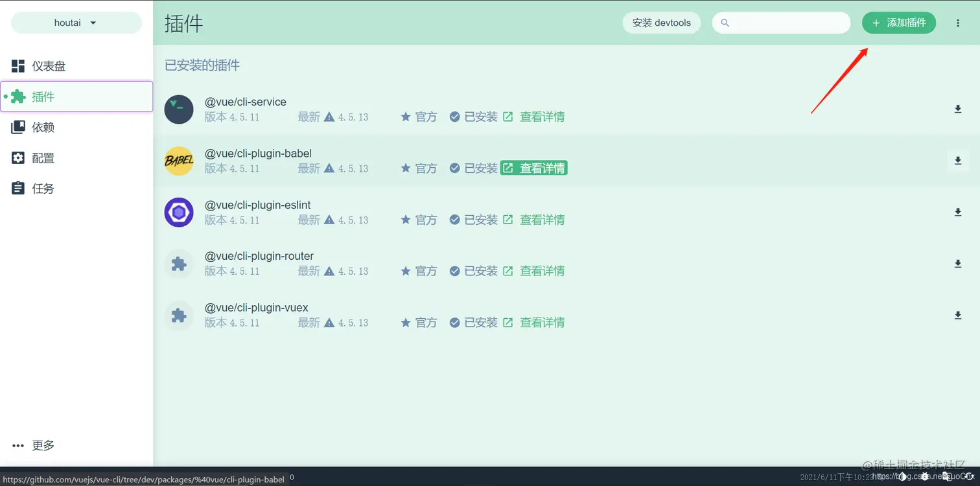Screen dimensions: 980x486
Task: Open 查看详情 for cli-plugin-vuex
Action: (534, 322)
